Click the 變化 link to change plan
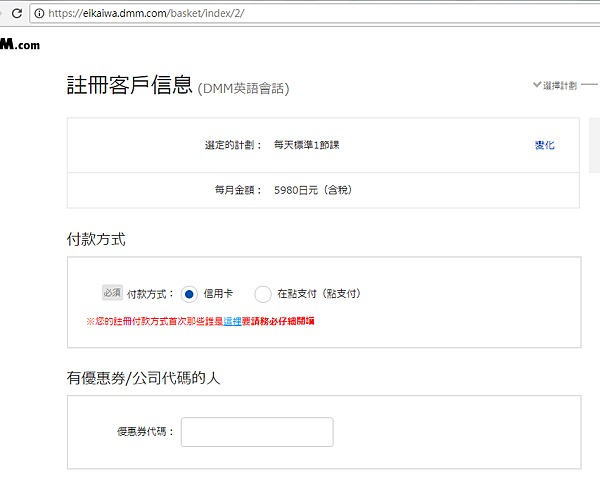600x478 pixels. [545, 145]
